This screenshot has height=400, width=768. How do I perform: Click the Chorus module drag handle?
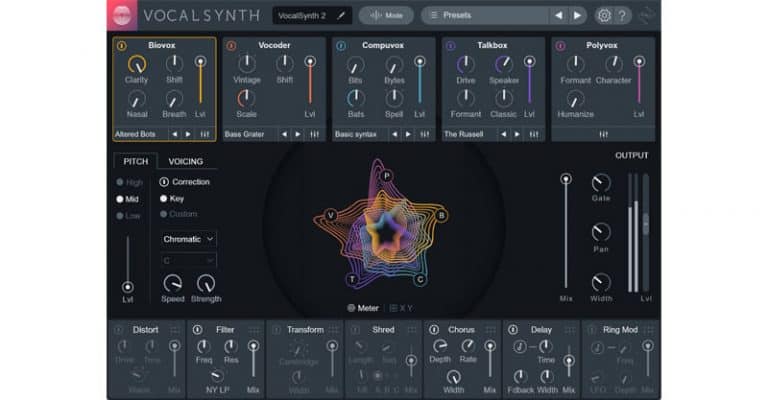490,330
